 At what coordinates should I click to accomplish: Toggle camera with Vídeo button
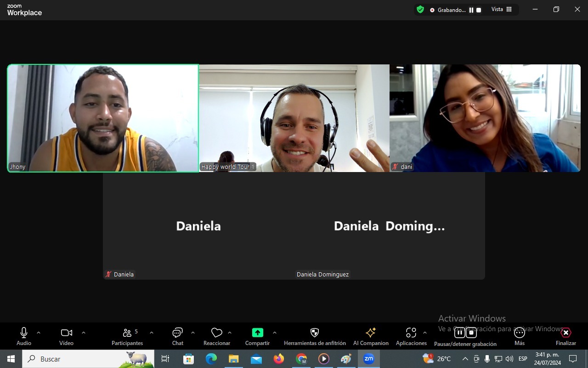pyautogui.click(x=67, y=336)
